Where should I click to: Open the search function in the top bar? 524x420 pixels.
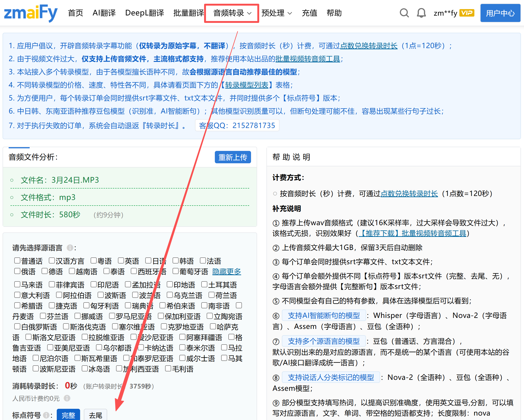pyautogui.click(x=404, y=13)
